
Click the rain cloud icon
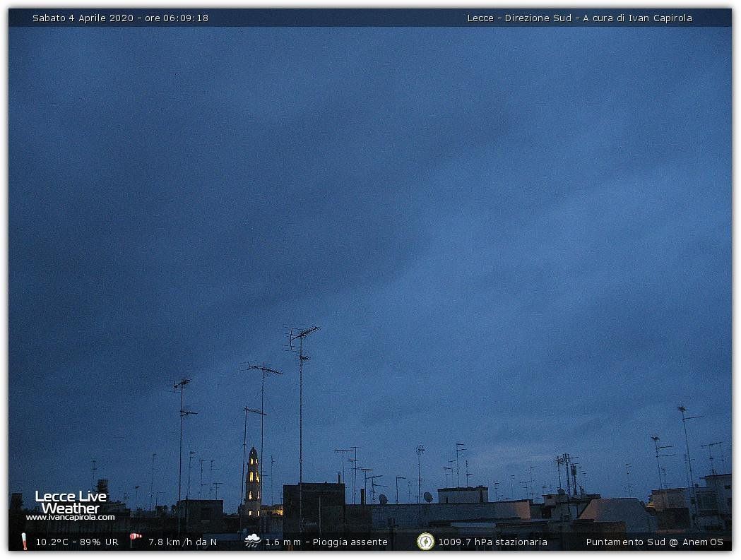click(252, 541)
